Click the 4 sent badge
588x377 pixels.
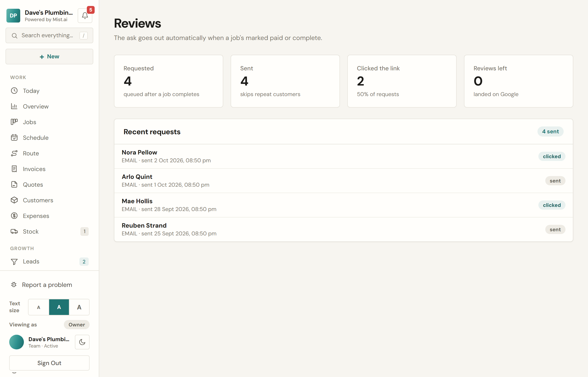pyautogui.click(x=550, y=131)
